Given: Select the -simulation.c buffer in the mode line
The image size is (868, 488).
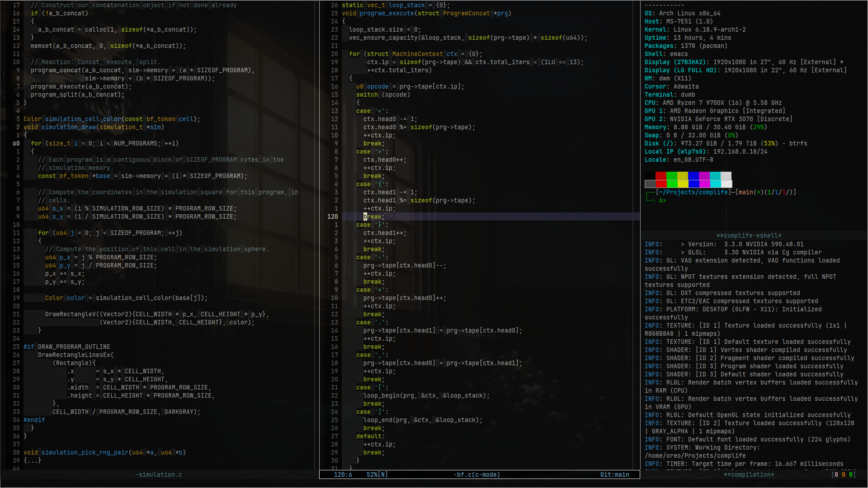Looking at the screenshot, I should coord(158,474).
